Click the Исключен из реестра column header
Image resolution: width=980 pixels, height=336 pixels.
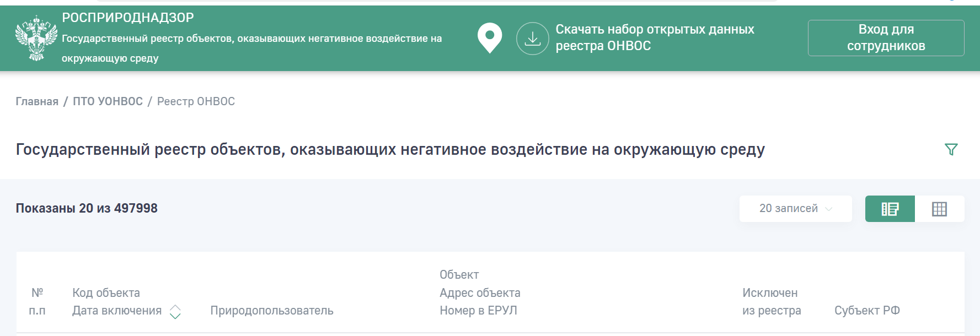pyautogui.click(x=771, y=302)
